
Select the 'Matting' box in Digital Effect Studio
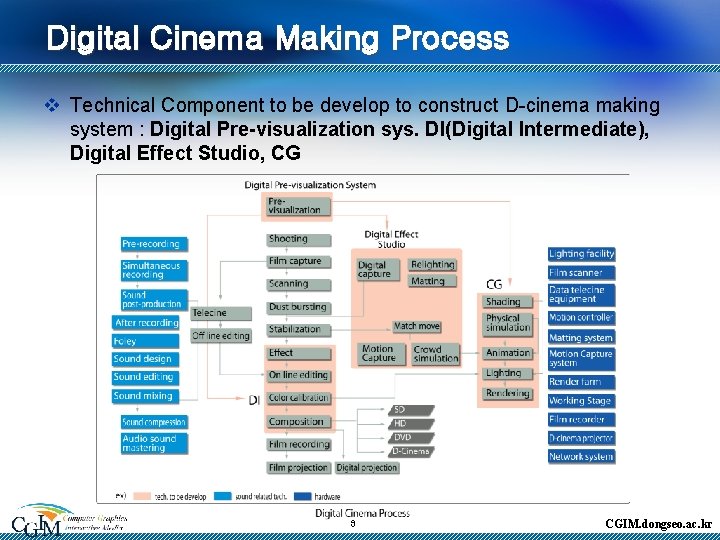pyautogui.click(x=432, y=281)
